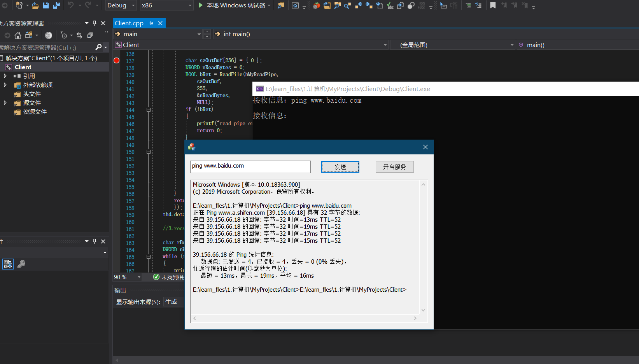639x364 pixels.
Task: Click the Undo arrow icon
Action: (x=71, y=5)
